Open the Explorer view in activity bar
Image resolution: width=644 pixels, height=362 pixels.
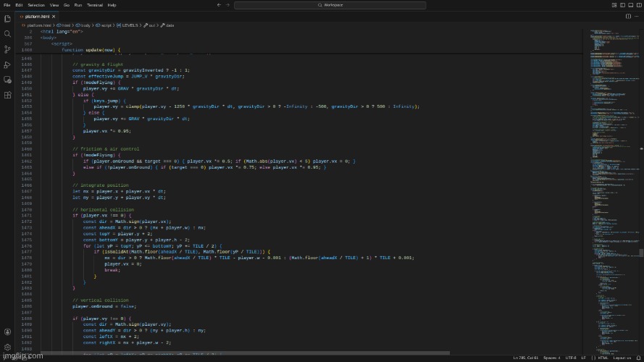pyautogui.click(x=7, y=18)
